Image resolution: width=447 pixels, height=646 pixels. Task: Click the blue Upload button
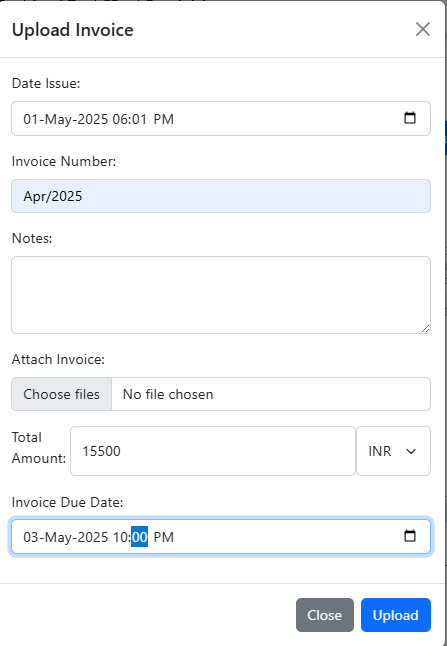click(396, 615)
